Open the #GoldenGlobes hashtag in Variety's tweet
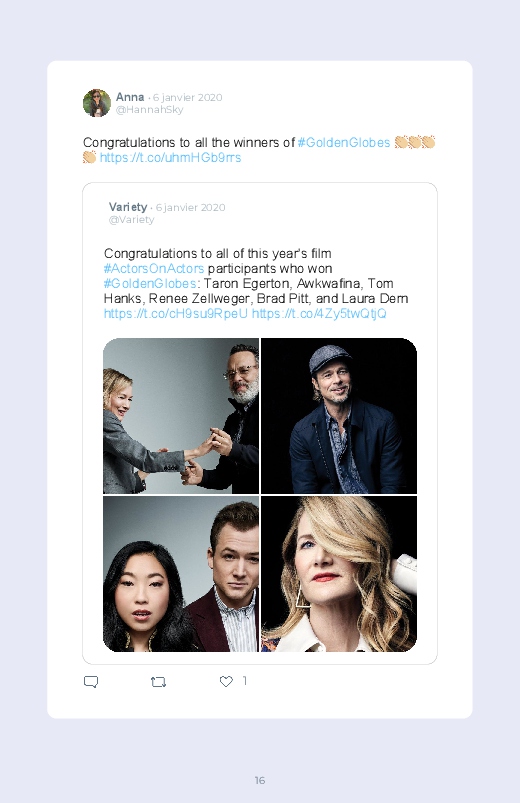Viewport: 520px width, 803px height. [x=150, y=283]
